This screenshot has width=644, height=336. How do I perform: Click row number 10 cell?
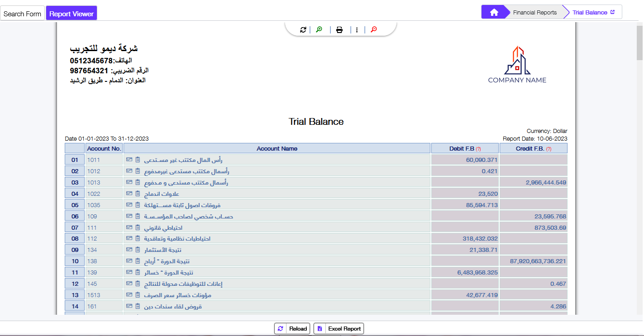(x=75, y=261)
